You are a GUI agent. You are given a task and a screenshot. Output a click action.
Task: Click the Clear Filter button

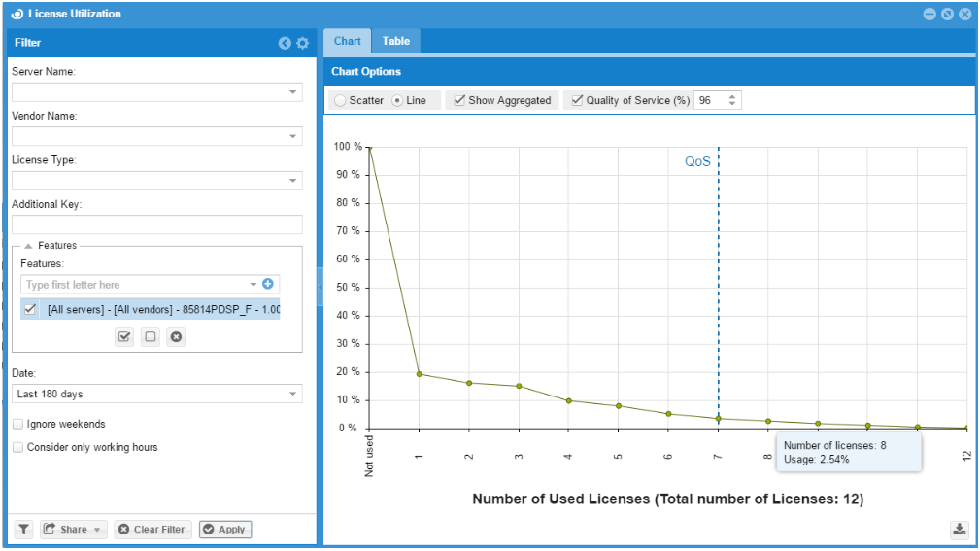pos(152,530)
